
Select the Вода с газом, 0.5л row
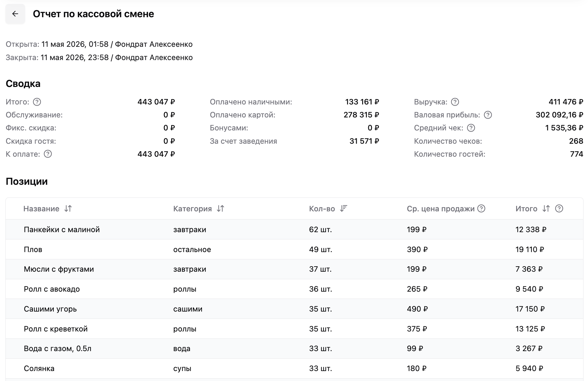[294, 349]
